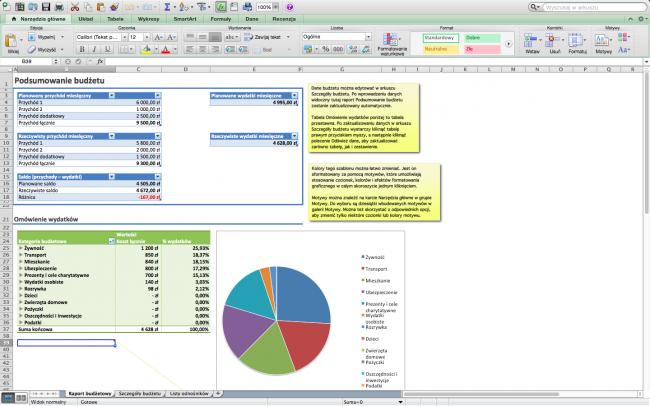Expand the Żywność category row

[x=21, y=248]
